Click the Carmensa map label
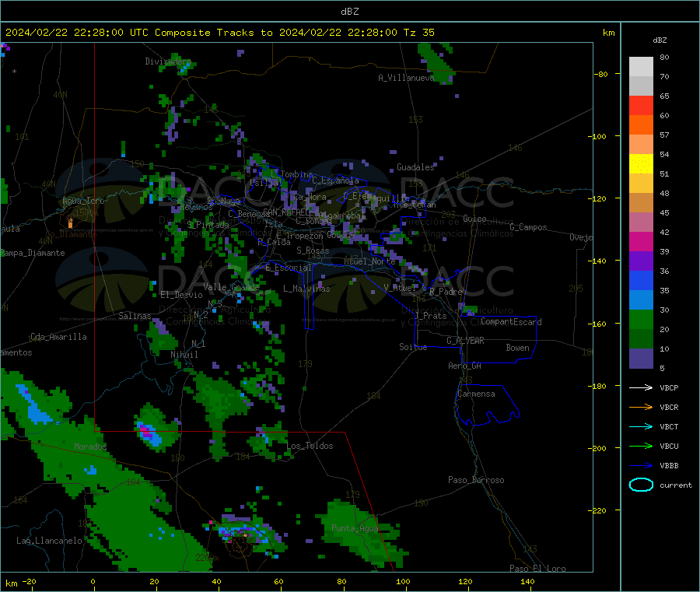 [476, 394]
